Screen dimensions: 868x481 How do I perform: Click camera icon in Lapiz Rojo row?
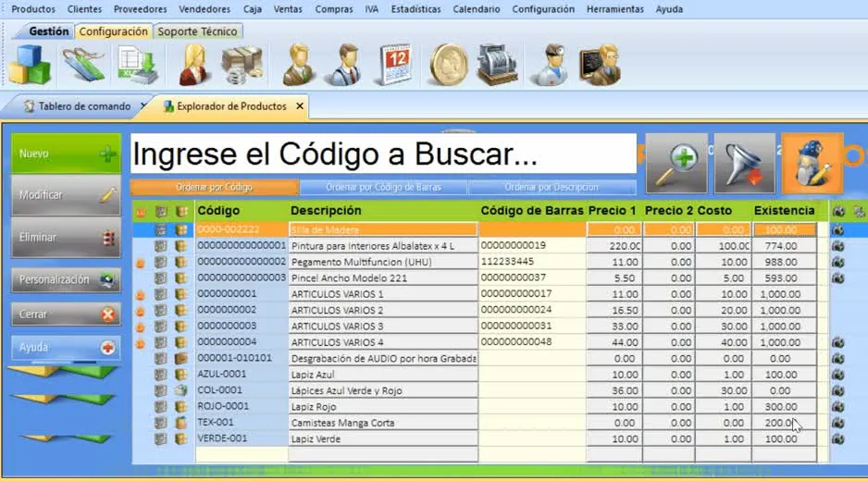coord(838,406)
